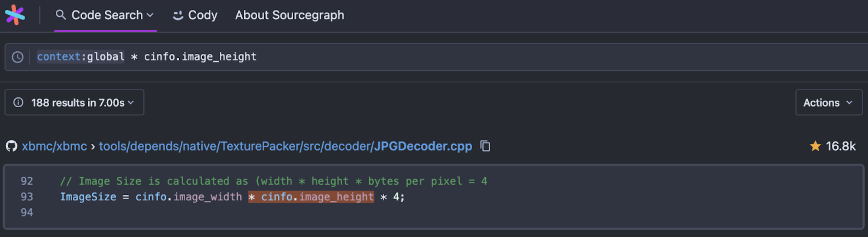Screen dimensions: 868x237
Task: Click the gold star icon
Action: pyautogui.click(x=815, y=146)
